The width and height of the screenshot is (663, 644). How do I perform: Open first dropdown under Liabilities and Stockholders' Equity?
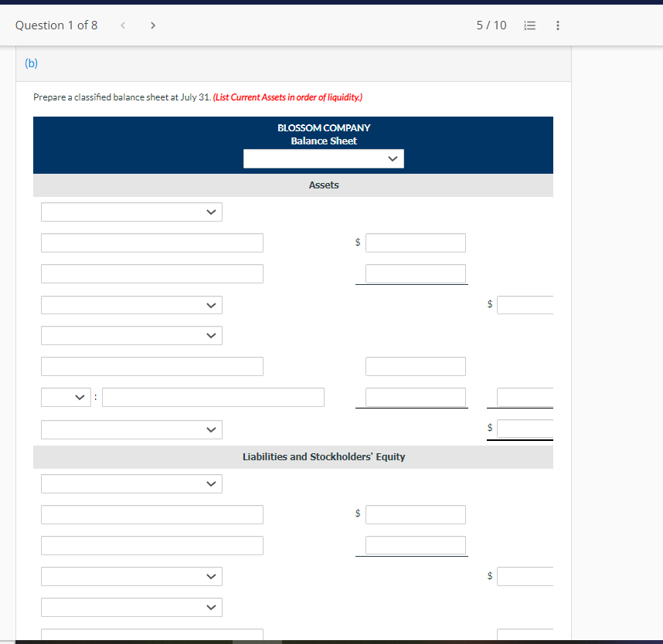131,484
